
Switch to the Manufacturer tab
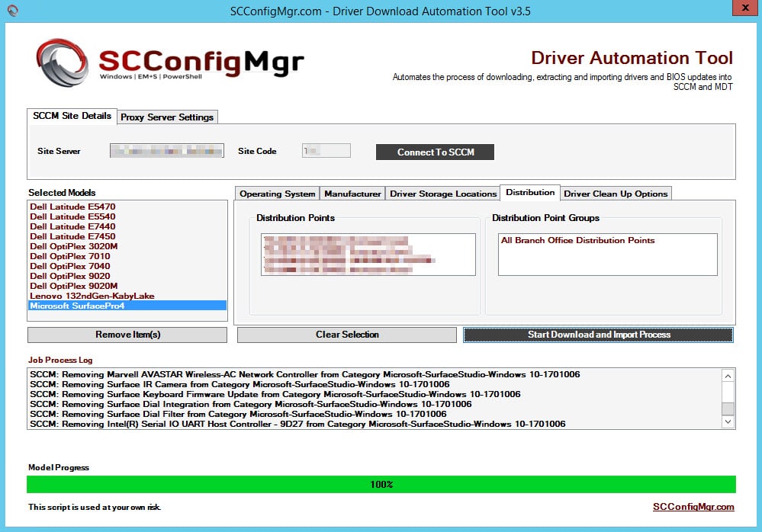coord(352,194)
